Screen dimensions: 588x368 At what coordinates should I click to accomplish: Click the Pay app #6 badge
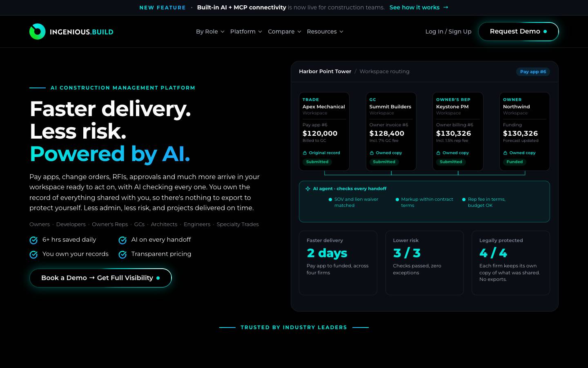[533, 72]
